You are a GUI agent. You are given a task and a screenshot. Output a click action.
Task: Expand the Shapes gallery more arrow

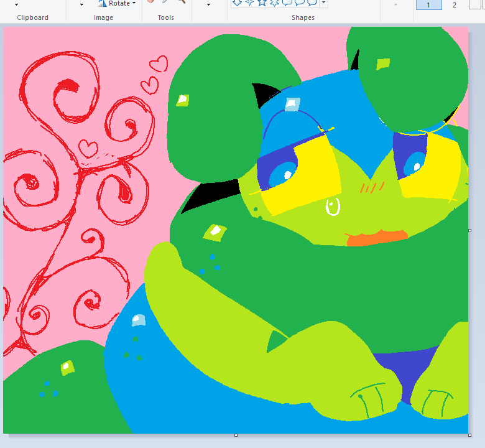(323, 2)
